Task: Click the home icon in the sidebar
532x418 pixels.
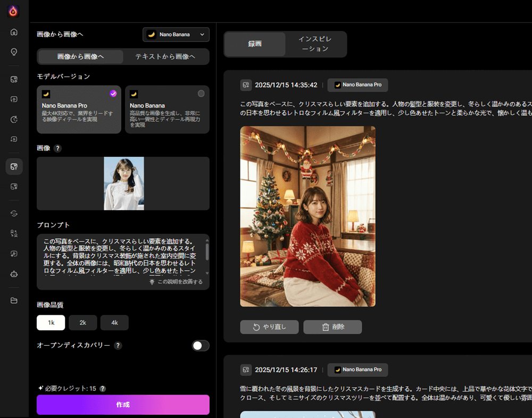Action: 14,32
